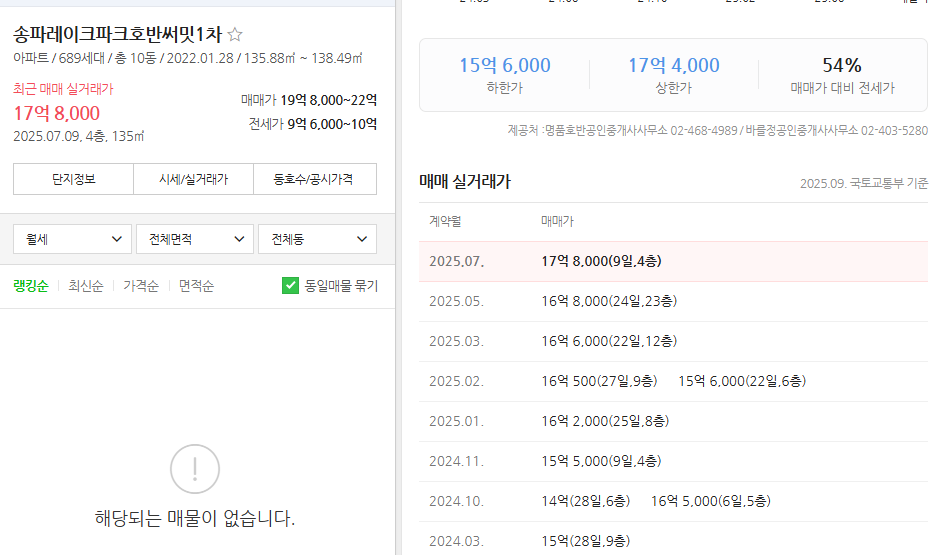931x555 pixels.
Task: Select the 2025.07. 17억 8,000(9일,4층) row
Action: coord(673,261)
